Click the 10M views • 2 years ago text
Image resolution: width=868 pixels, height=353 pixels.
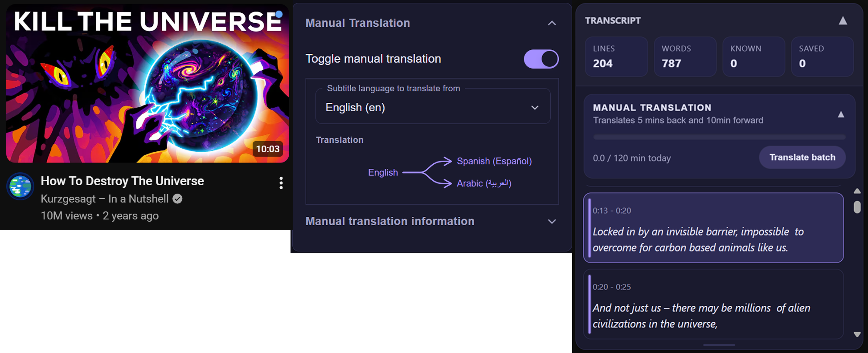tap(99, 215)
